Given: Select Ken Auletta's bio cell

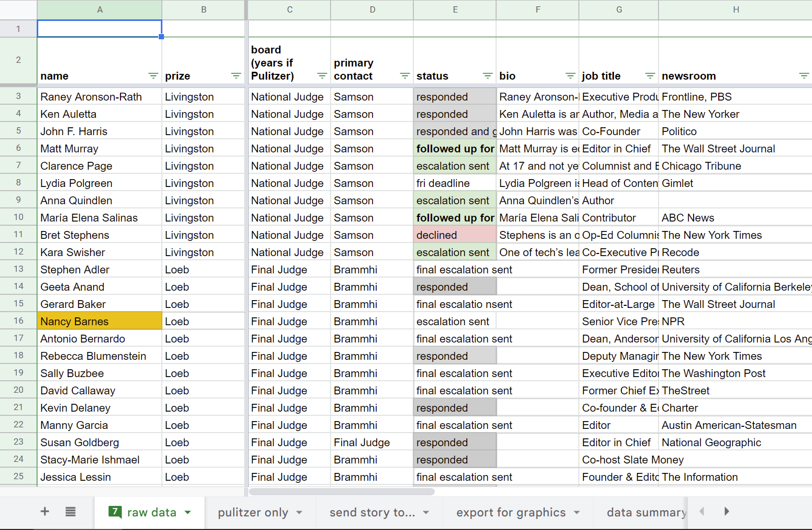Looking at the screenshot, I should point(537,114).
